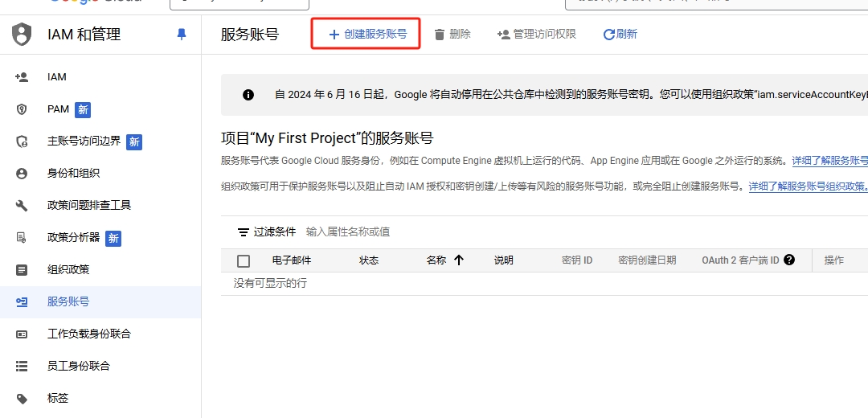Image resolution: width=868 pixels, height=418 pixels.
Task: Open 组织政策 in the sidebar
Action: click(68, 269)
